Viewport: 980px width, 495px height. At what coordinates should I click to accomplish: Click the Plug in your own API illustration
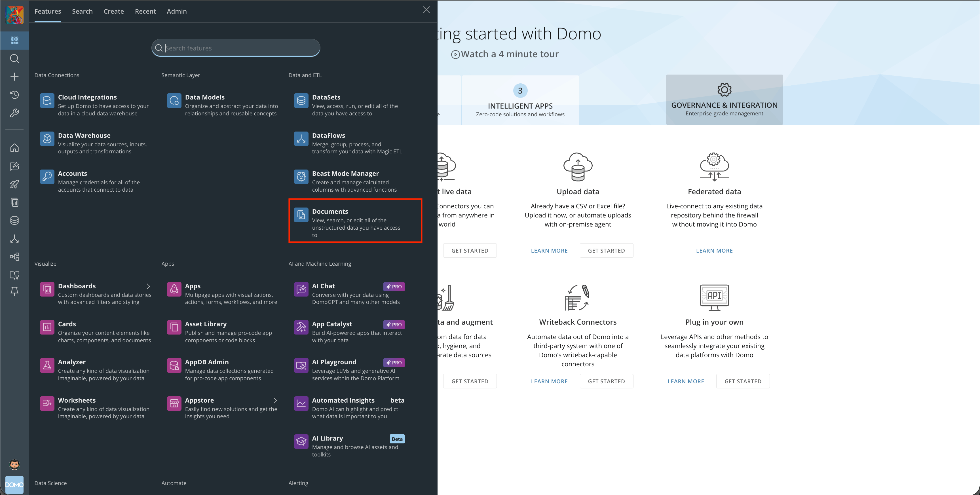714,297
